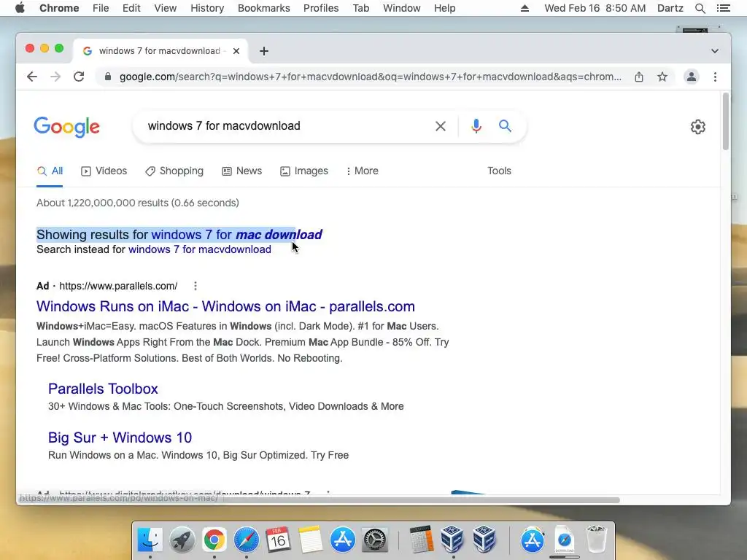747x560 pixels.
Task: Open the Apple menu
Action: (20, 8)
